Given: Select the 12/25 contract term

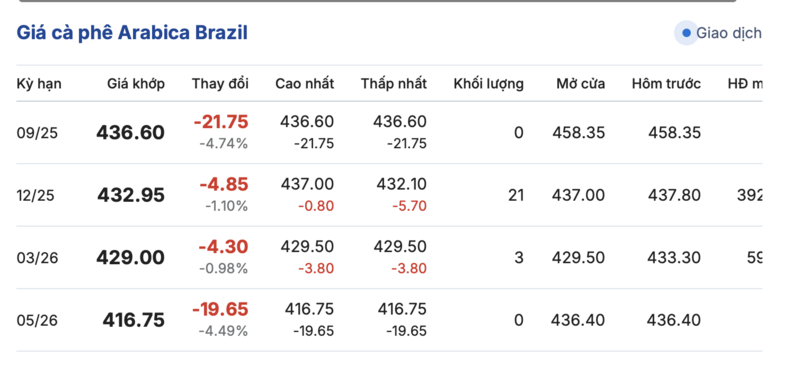Looking at the screenshot, I should click(x=35, y=195).
